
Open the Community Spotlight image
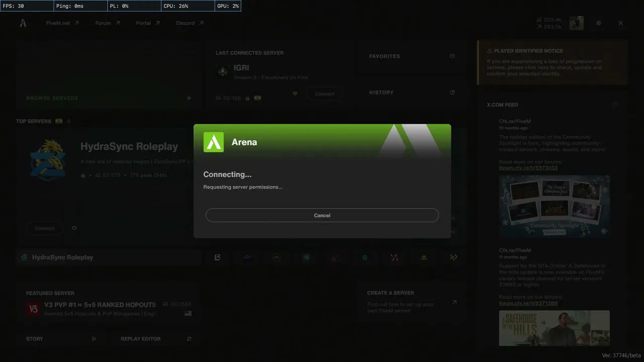point(554,206)
